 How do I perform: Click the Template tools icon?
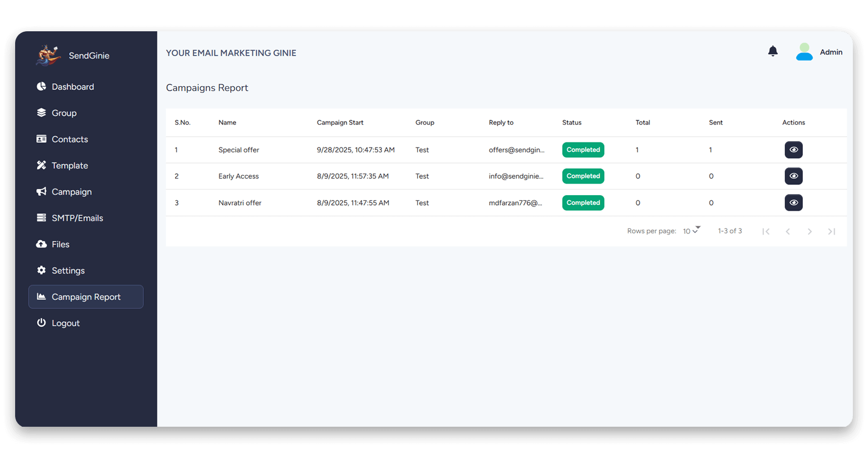(x=41, y=165)
